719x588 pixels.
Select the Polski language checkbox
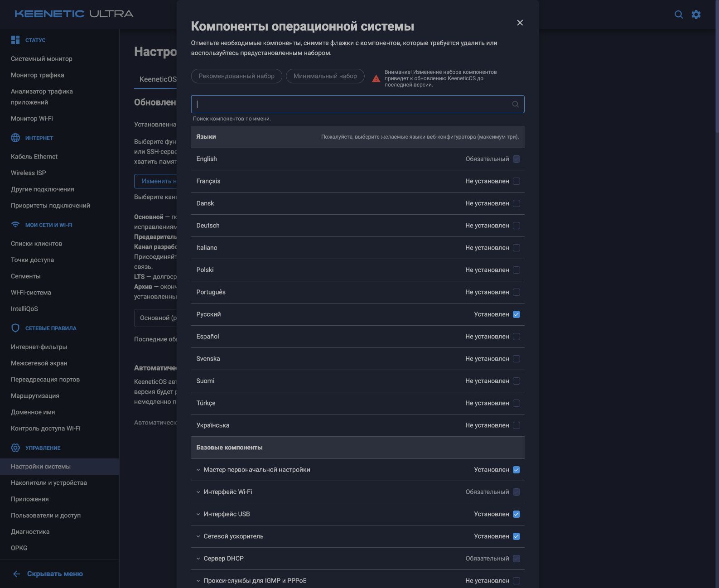click(x=516, y=270)
